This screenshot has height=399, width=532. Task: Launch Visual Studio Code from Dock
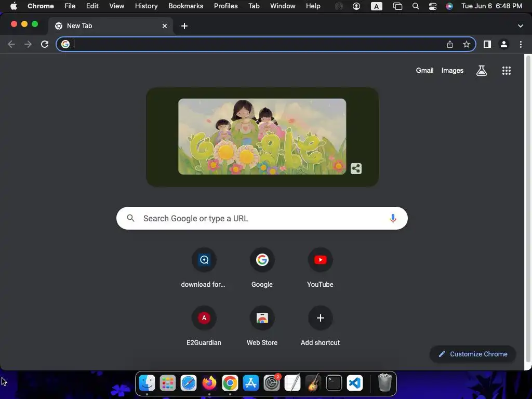coord(355,383)
